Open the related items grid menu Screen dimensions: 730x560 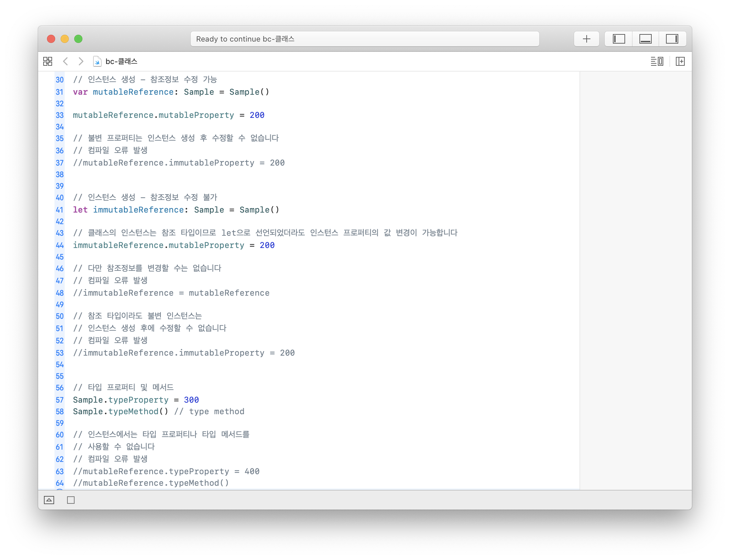pos(48,61)
